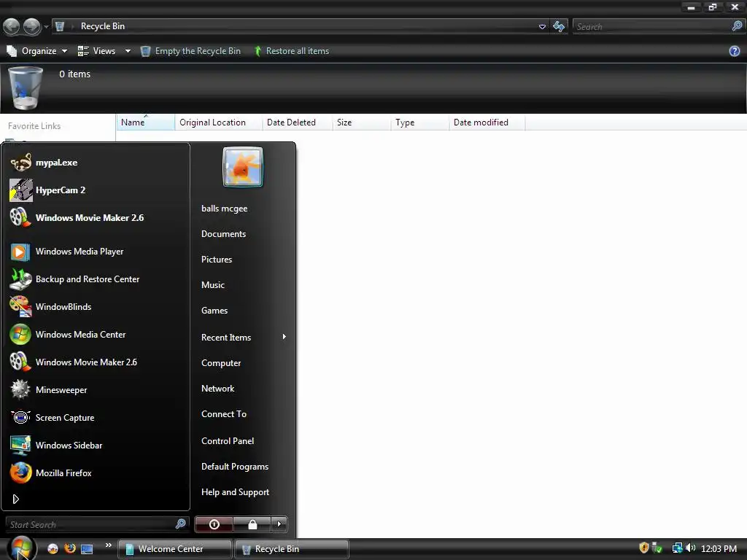747x560 pixels.
Task: Launch Screen Capture icon
Action: [21, 417]
